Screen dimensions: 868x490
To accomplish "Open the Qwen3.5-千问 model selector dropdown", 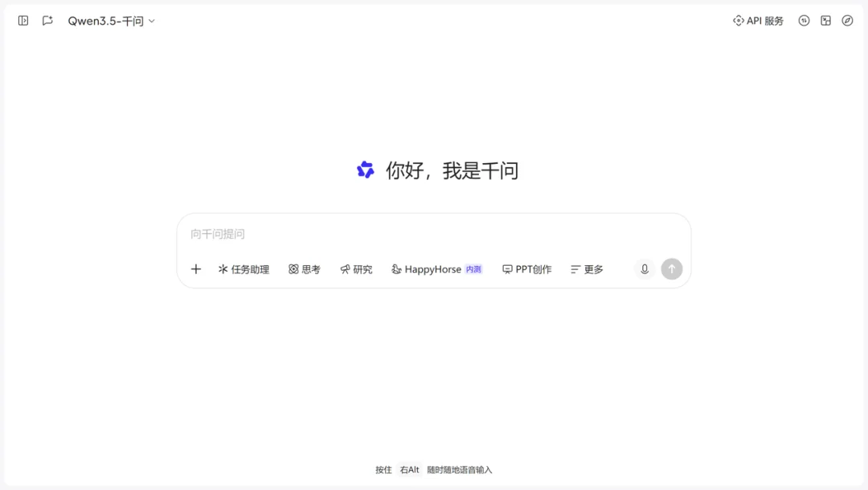I will 111,21.
